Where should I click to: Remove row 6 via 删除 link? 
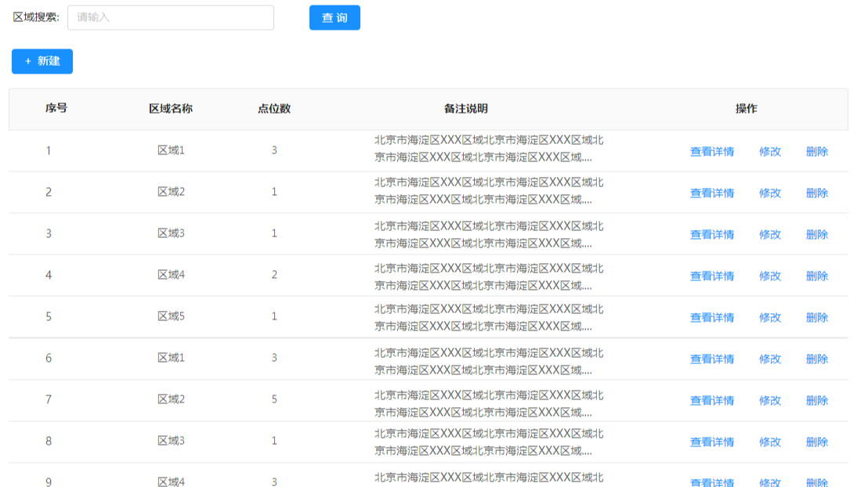point(816,359)
